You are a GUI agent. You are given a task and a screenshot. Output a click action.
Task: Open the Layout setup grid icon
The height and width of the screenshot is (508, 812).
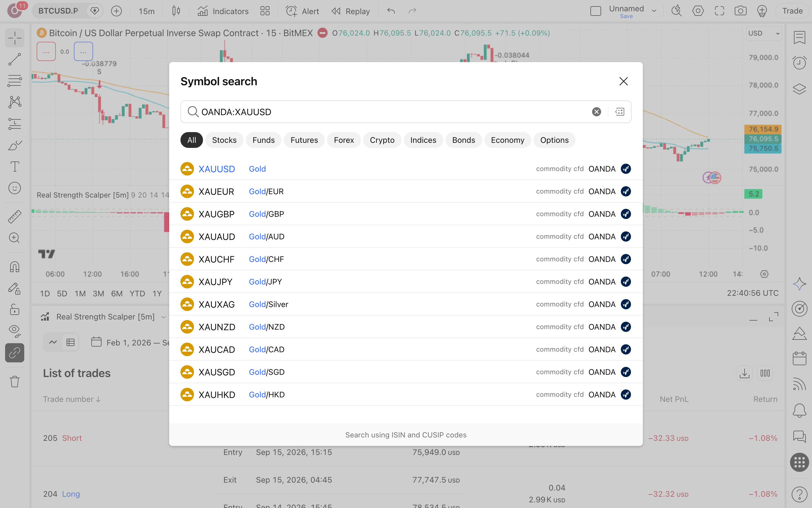point(265,11)
